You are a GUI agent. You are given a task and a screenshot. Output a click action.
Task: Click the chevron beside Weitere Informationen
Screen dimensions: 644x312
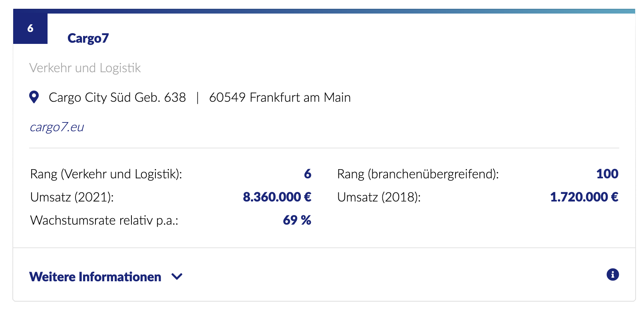(177, 276)
